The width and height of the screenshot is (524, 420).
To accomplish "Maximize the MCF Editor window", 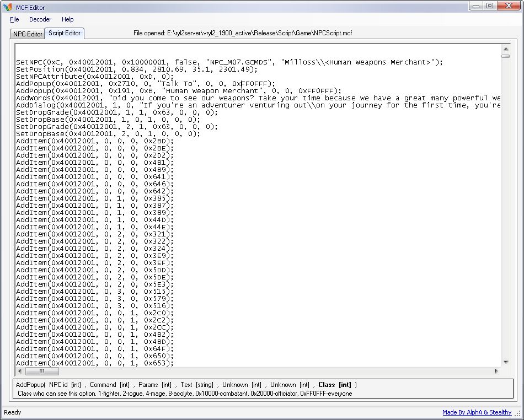I will point(490,6).
